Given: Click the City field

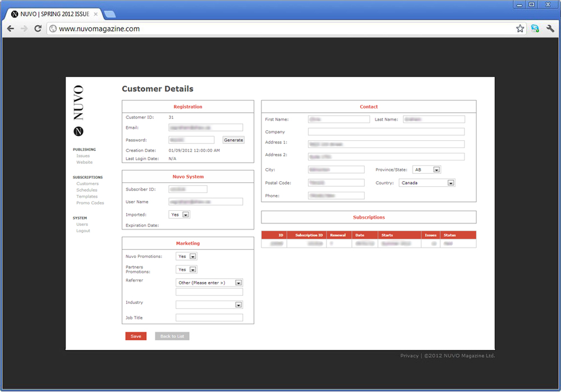Looking at the screenshot, I should (336, 169).
